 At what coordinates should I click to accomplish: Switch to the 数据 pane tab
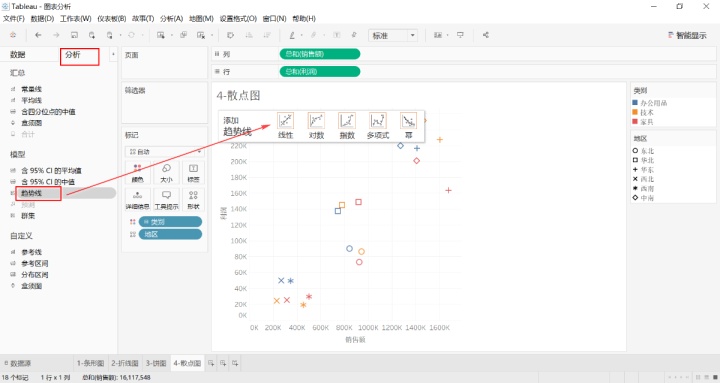pos(17,55)
